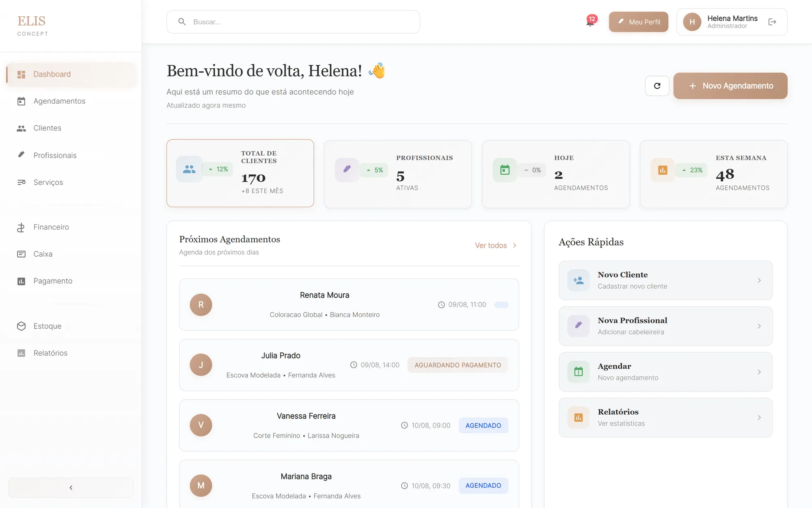The height and width of the screenshot is (508, 812).
Task: Click the Buscar search field
Action: click(293, 22)
